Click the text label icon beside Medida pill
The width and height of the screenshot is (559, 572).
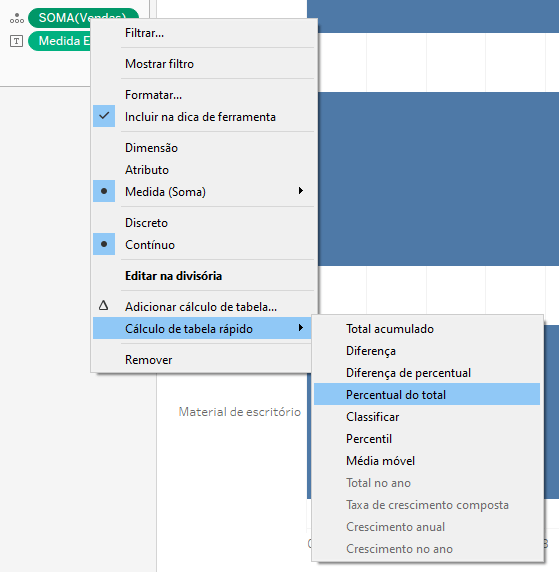(16, 41)
